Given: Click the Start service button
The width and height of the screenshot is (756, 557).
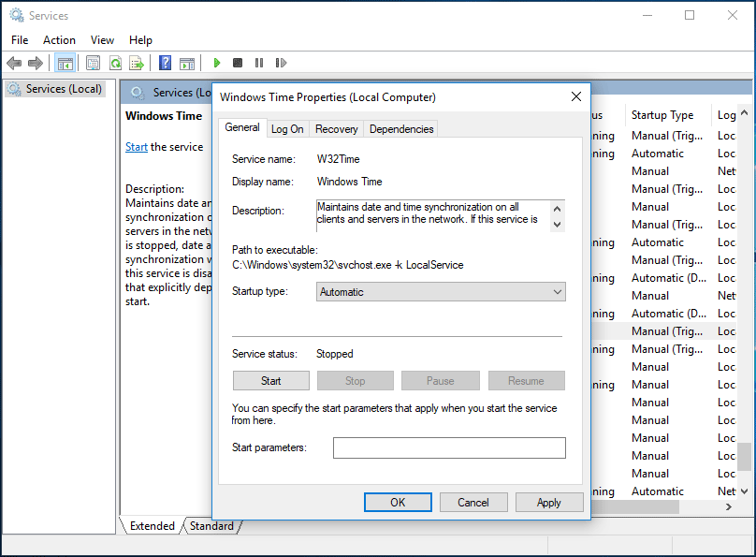Looking at the screenshot, I should pyautogui.click(x=271, y=380).
